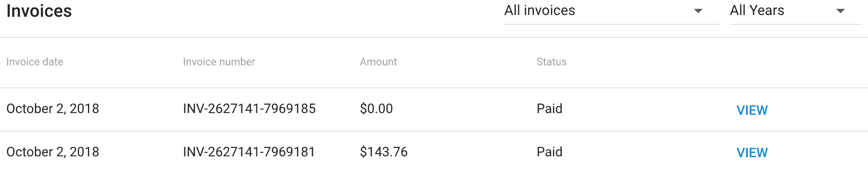Select invoice number INV-2627141-7969181

coord(249,152)
